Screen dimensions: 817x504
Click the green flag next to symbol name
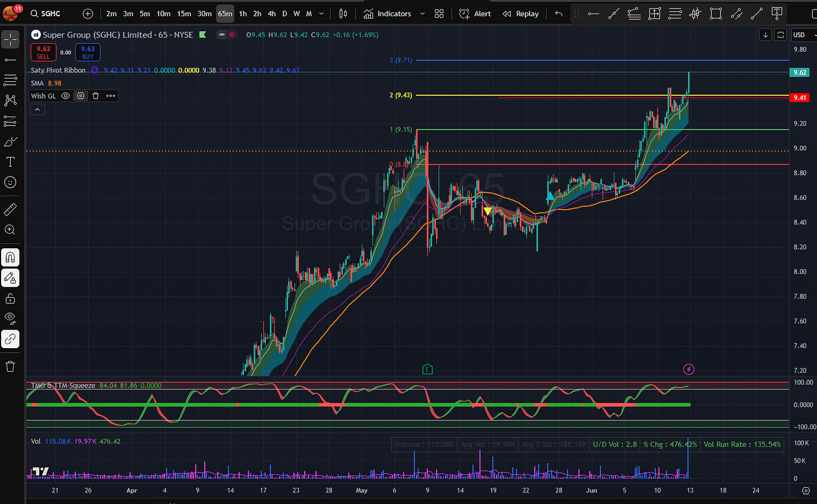point(203,35)
